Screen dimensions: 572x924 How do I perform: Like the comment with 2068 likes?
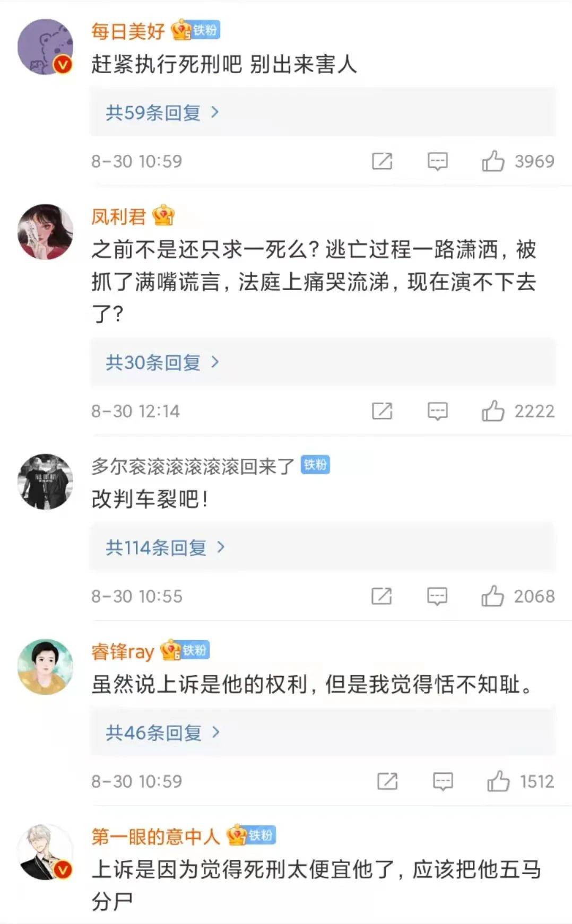[x=492, y=596]
